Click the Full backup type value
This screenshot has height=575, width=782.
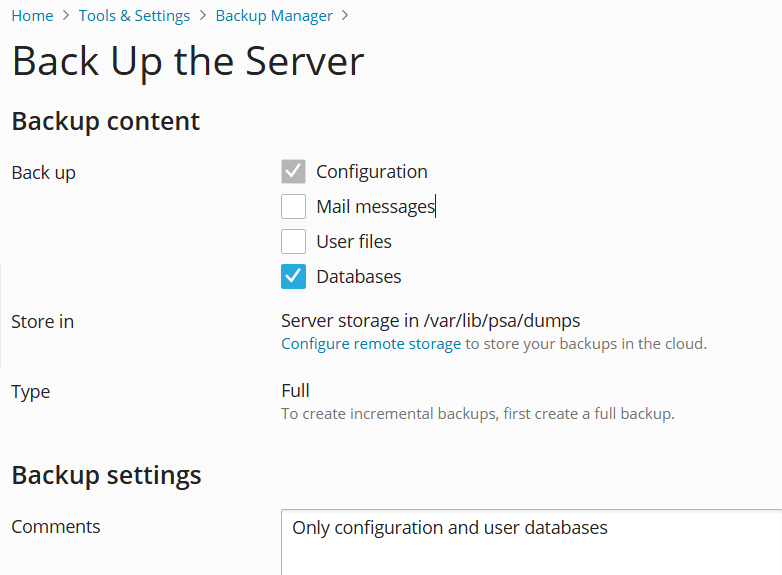(x=295, y=390)
